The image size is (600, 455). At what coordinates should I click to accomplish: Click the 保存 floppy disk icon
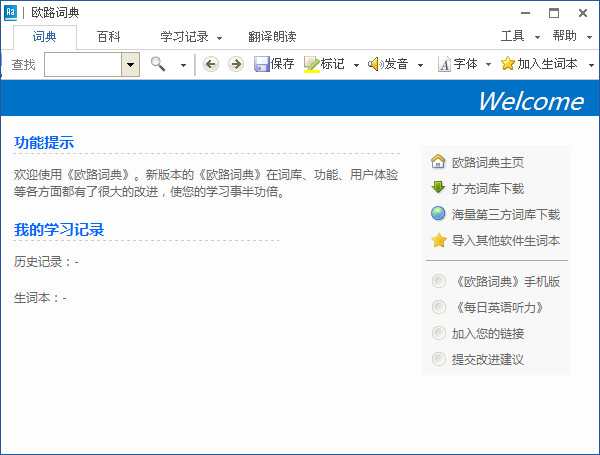[262, 64]
